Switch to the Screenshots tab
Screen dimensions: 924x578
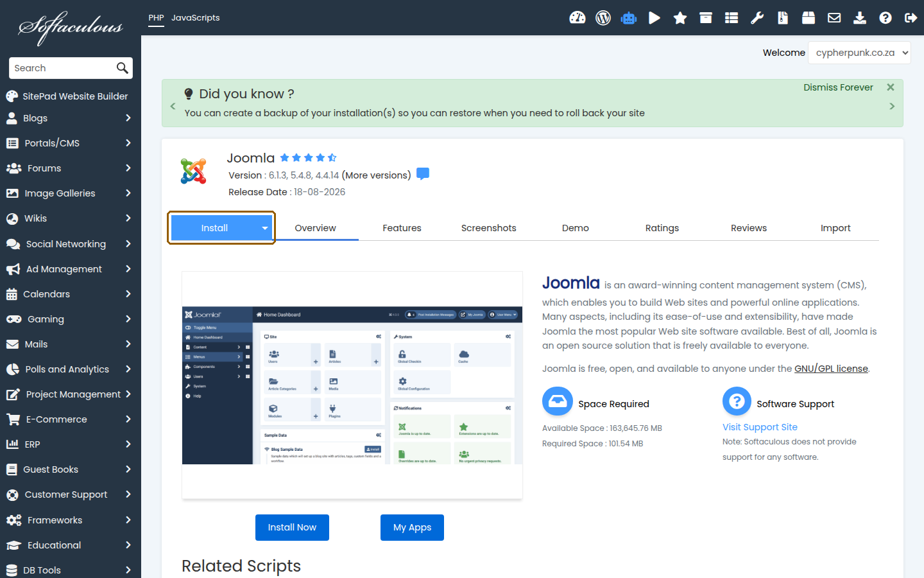pos(488,228)
